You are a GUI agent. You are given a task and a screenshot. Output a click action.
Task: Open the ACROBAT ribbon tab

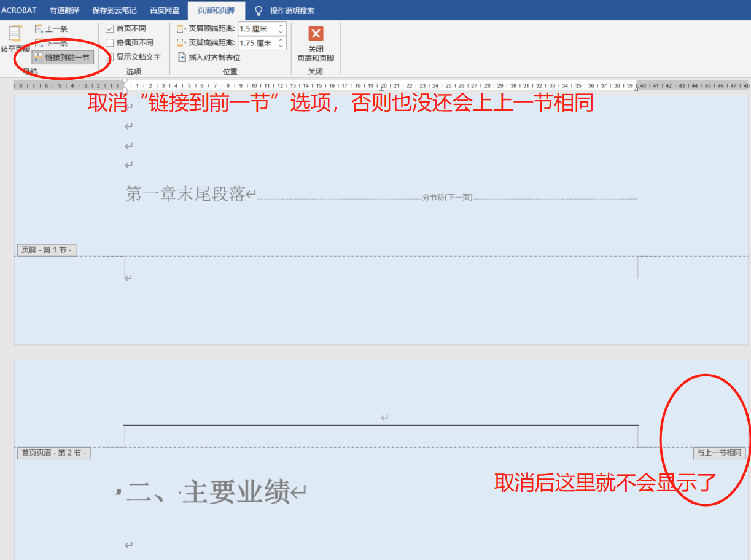(x=19, y=10)
